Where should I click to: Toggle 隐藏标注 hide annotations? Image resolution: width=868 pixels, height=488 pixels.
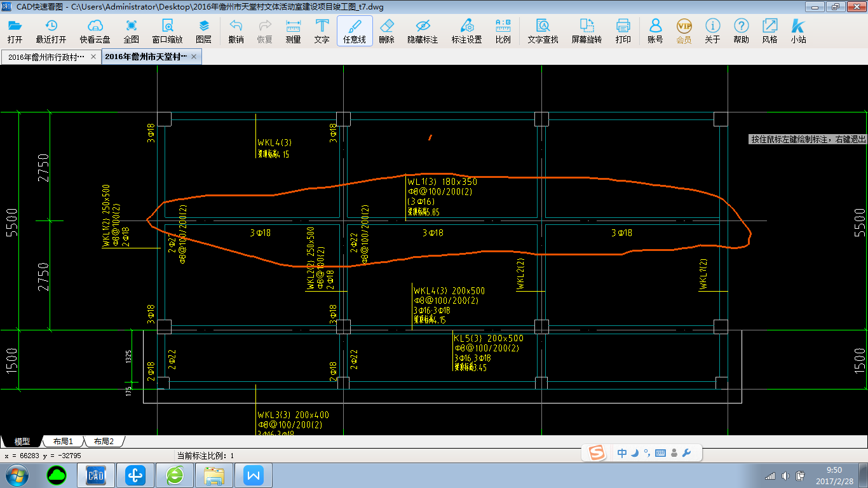(x=423, y=31)
